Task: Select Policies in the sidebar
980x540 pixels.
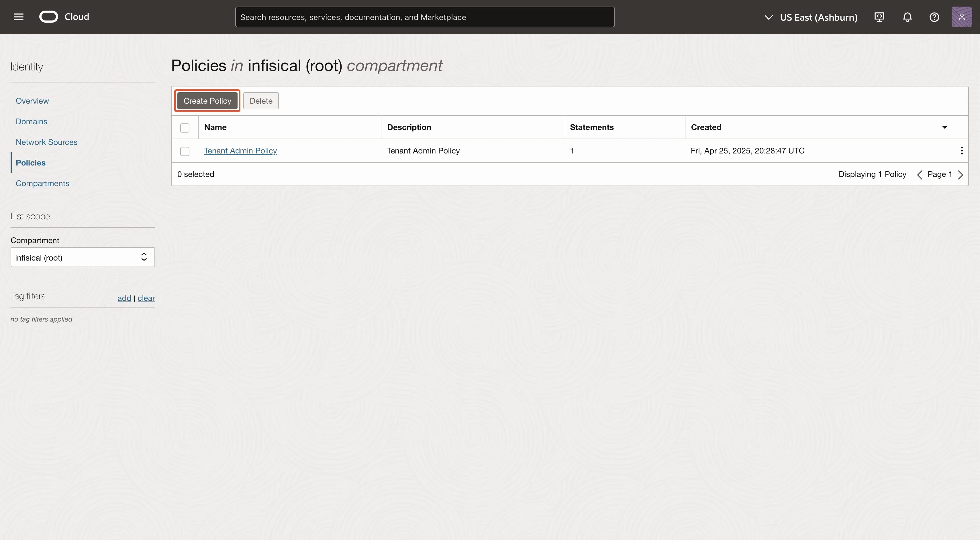Action: 30,163
